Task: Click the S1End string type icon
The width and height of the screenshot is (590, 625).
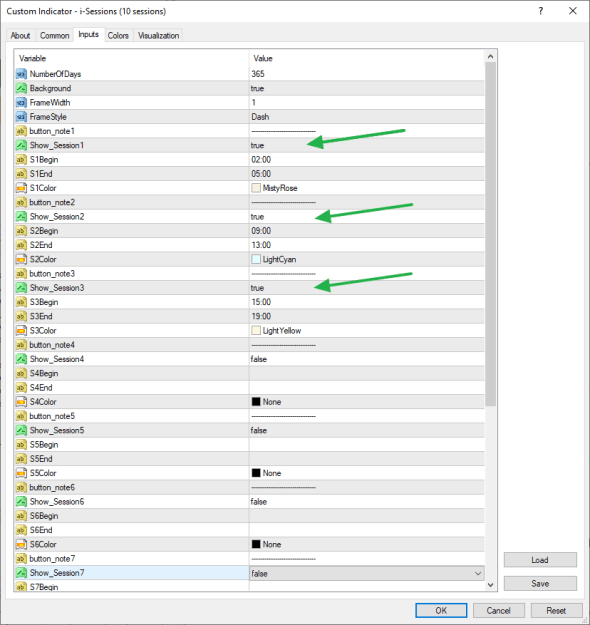Action: tap(21, 174)
